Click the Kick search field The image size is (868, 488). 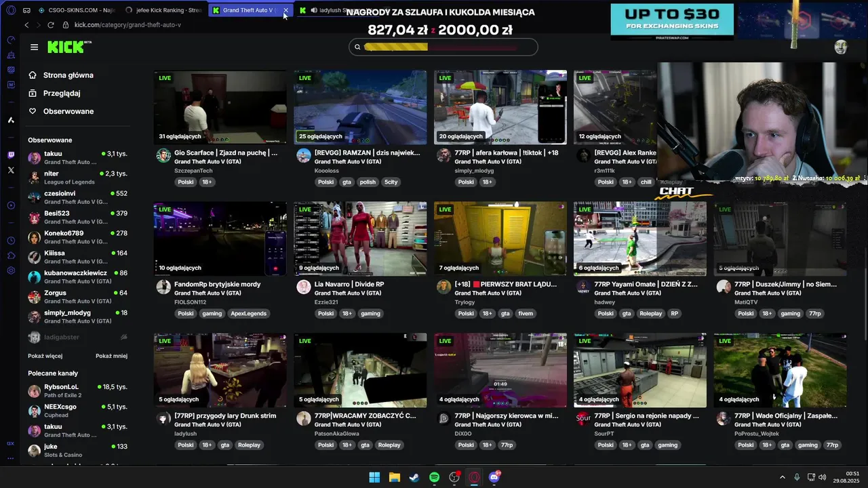[x=443, y=47]
